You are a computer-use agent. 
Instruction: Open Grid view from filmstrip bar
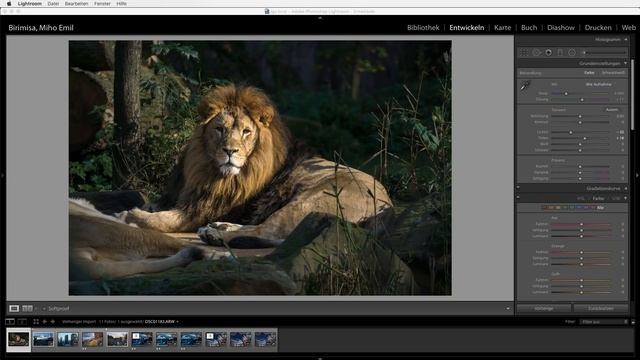click(x=36, y=322)
